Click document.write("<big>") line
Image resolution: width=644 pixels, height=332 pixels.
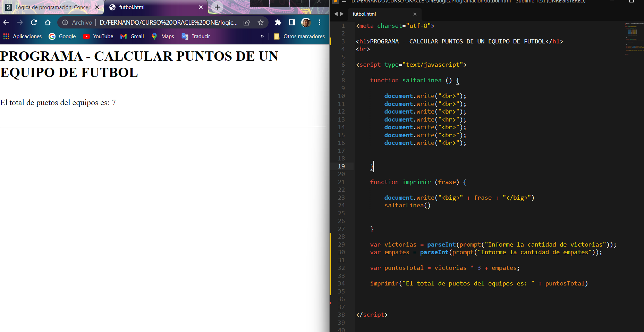click(459, 198)
